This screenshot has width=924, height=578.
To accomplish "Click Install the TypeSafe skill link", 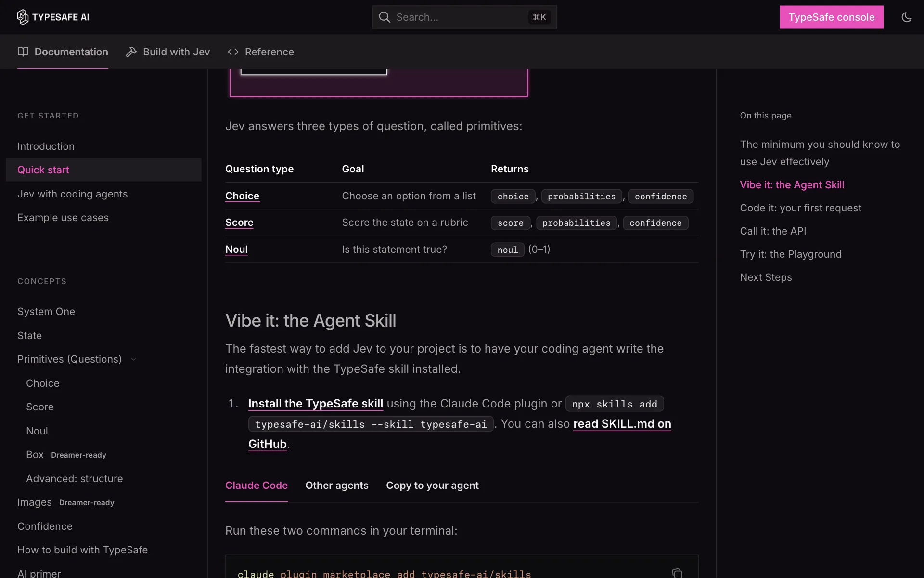I will pos(316,404).
